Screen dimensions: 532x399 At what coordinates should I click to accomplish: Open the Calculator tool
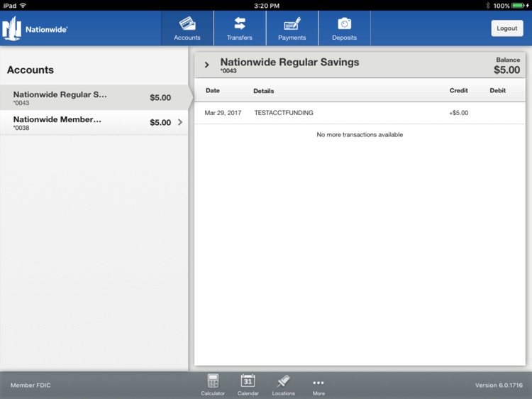[x=213, y=385]
